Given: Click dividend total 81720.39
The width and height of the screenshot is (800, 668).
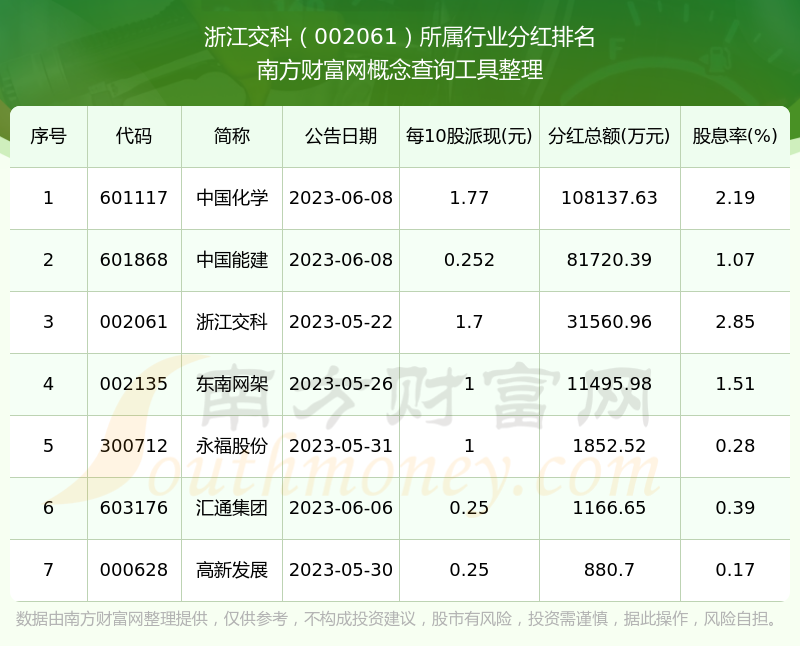Looking at the screenshot, I should coord(609,260).
